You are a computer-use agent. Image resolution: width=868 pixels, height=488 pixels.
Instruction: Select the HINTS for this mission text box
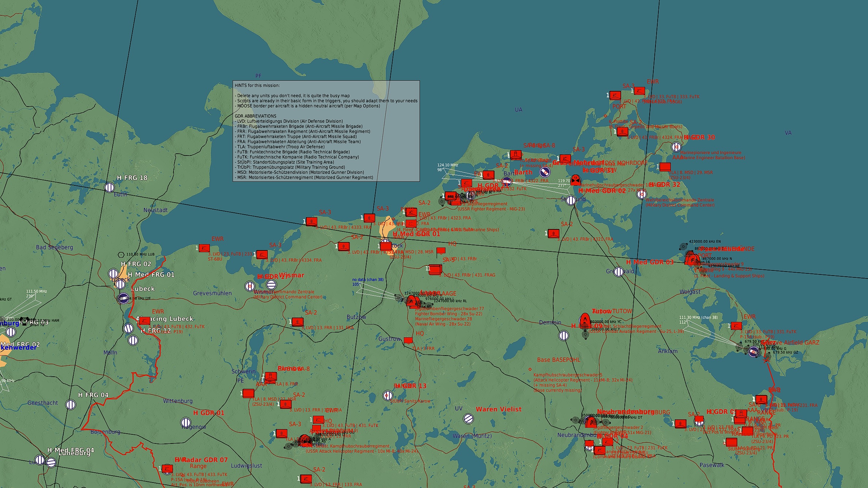(x=326, y=131)
